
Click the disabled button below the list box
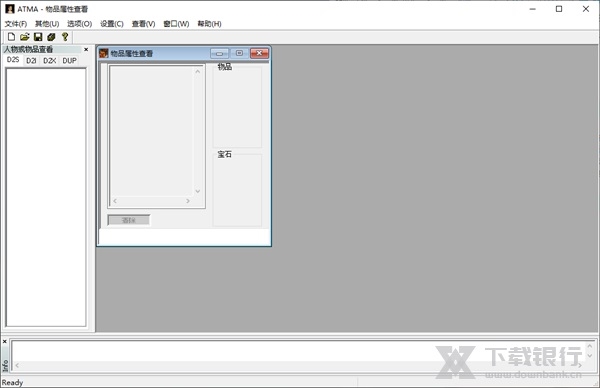coord(129,220)
